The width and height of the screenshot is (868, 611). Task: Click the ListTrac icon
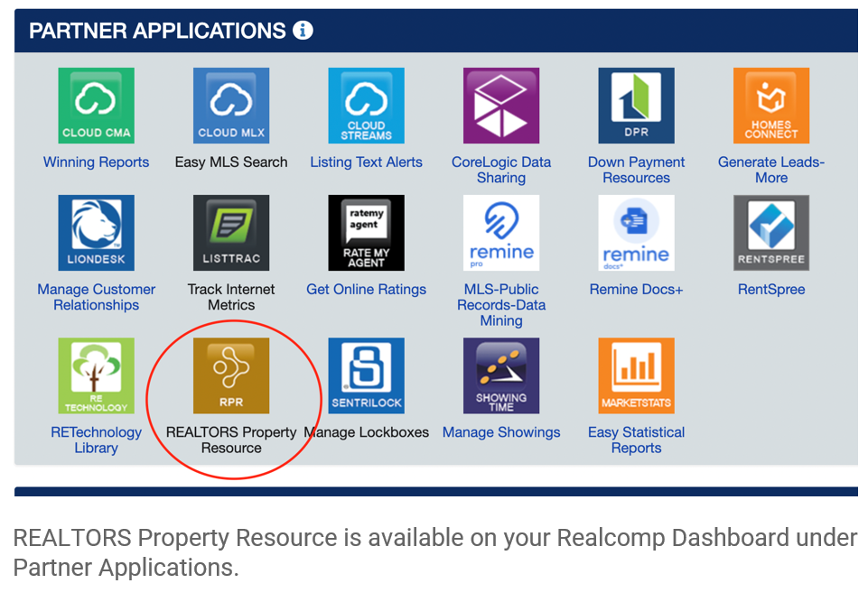pos(231,233)
